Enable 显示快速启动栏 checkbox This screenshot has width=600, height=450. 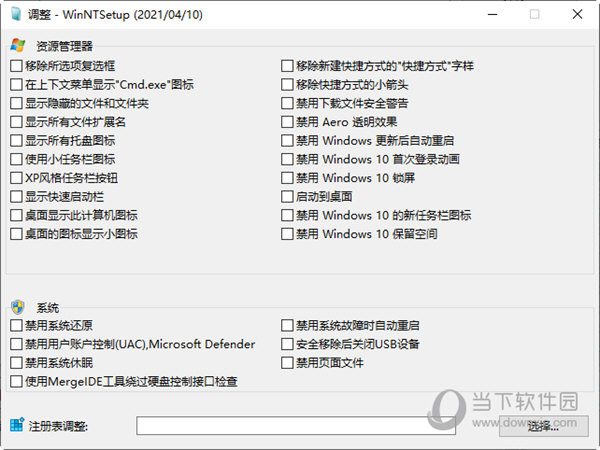coord(16,197)
